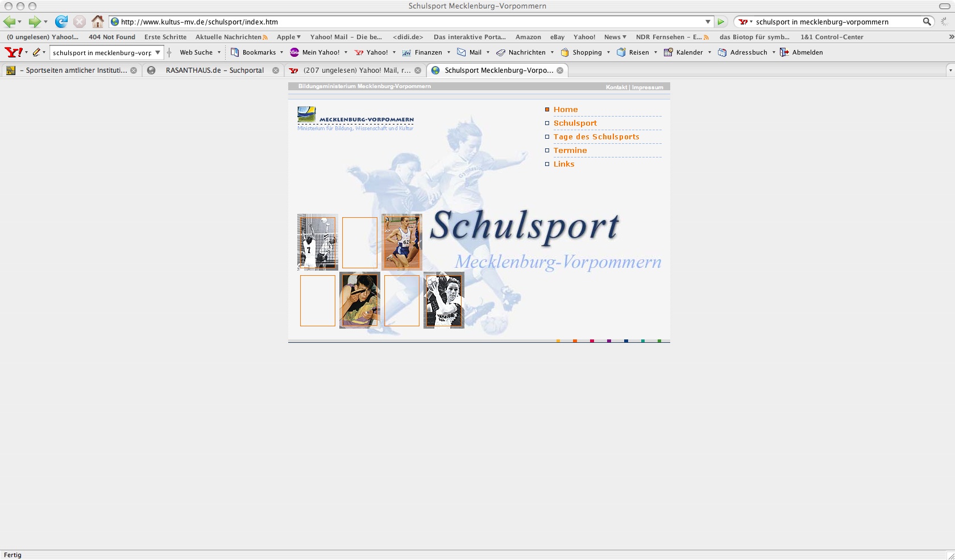Viewport: 955px width, 560px height.
Task: Click the blue Reload page icon
Action: pyautogui.click(x=61, y=22)
